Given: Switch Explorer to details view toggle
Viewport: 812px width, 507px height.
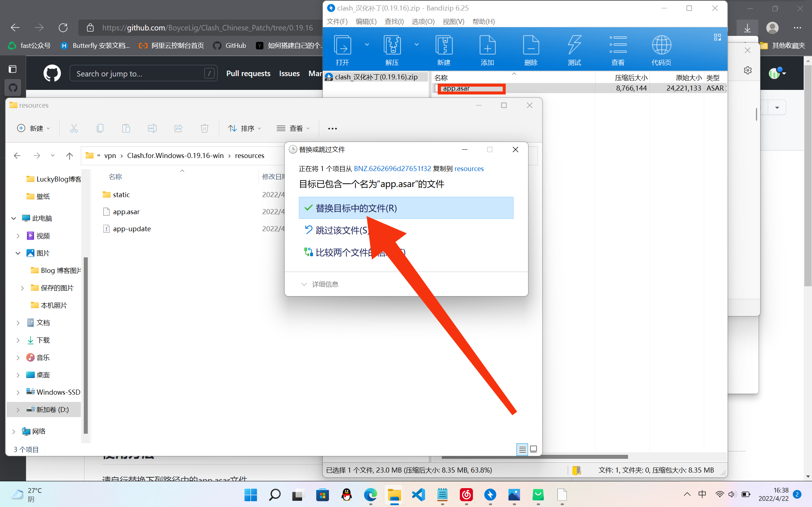Looking at the screenshot, I should click(522, 449).
